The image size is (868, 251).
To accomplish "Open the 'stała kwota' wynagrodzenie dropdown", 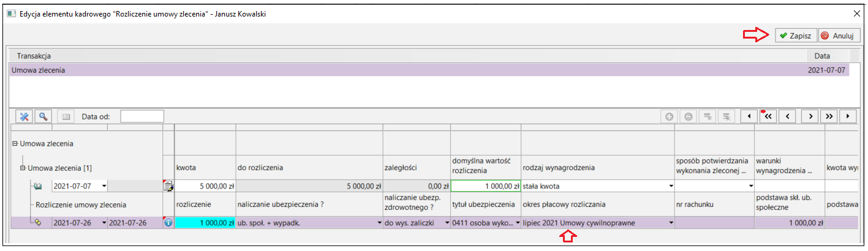I will tap(671, 186).
